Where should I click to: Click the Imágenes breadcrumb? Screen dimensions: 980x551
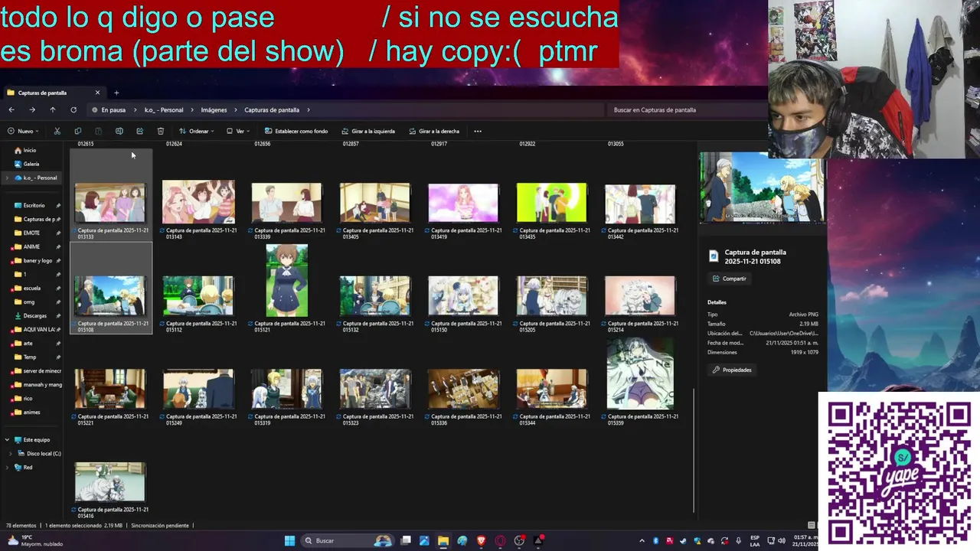click(x=214, y=109)
